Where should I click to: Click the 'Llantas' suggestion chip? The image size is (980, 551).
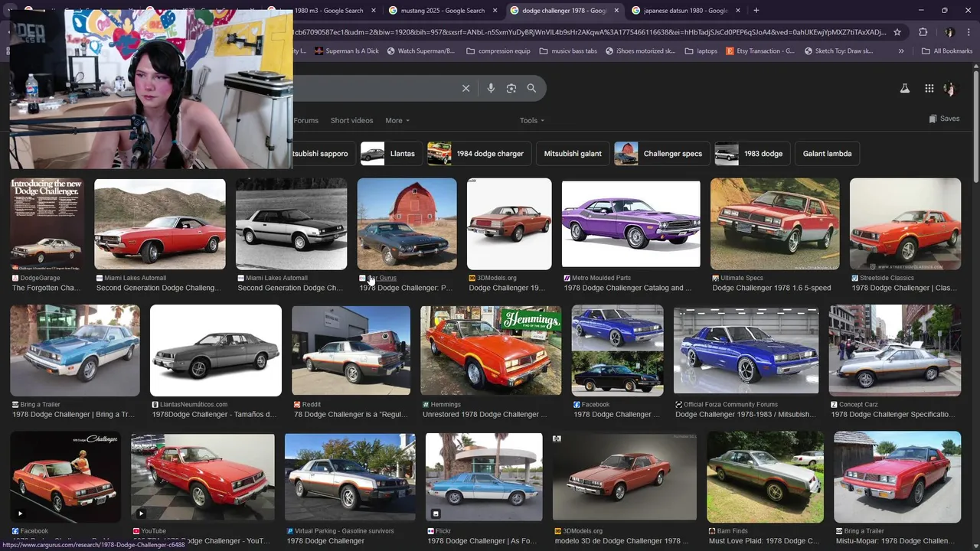390,153
